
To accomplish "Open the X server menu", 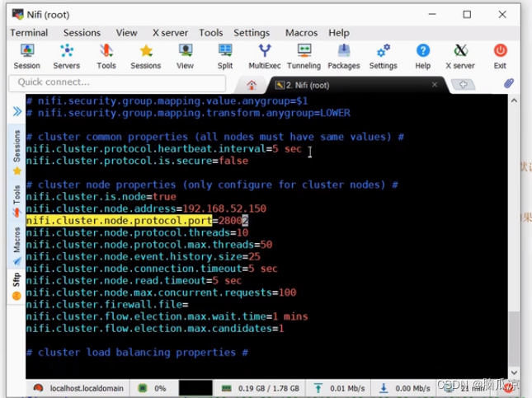I will coord(170,33).
